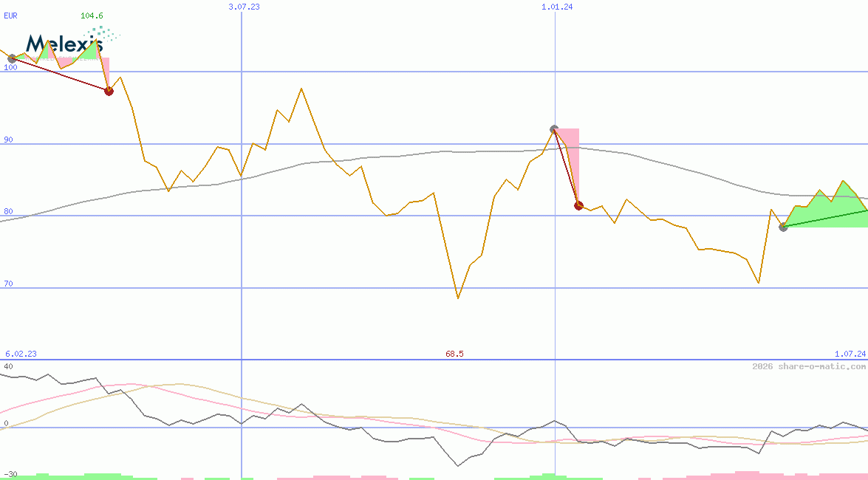
Task: Click the 40 indicator scale label
Action: (8, 366)
